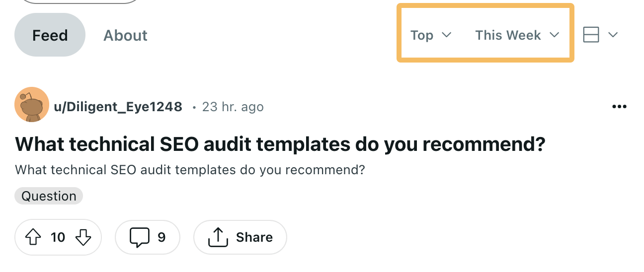
Task: Switch to the Feed tab
Action: pyautogui.click(x=50, y=35)
